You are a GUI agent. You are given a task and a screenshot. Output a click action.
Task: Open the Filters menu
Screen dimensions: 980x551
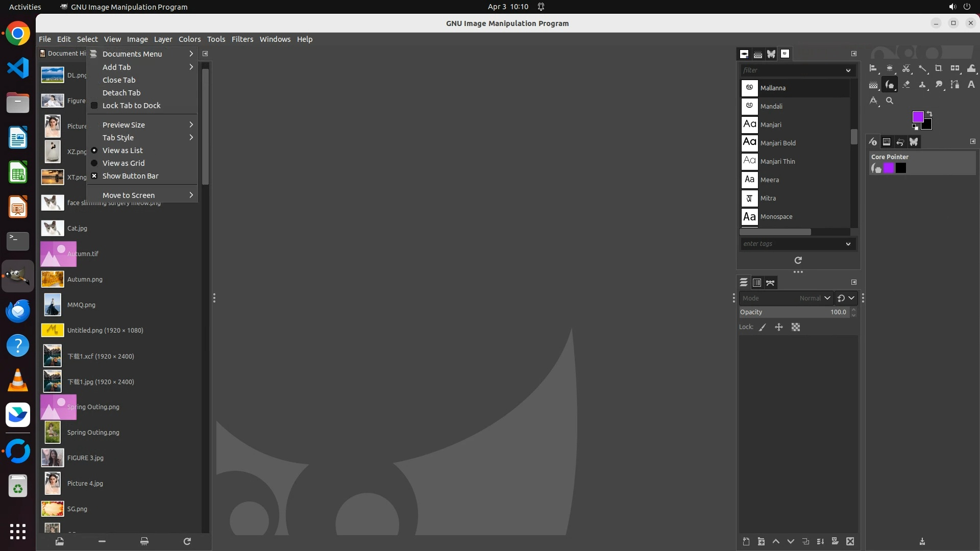242,39
